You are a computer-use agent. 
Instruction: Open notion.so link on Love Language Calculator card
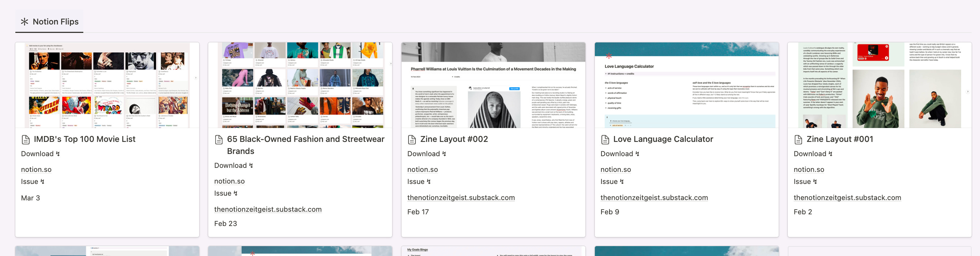(616, 170)
